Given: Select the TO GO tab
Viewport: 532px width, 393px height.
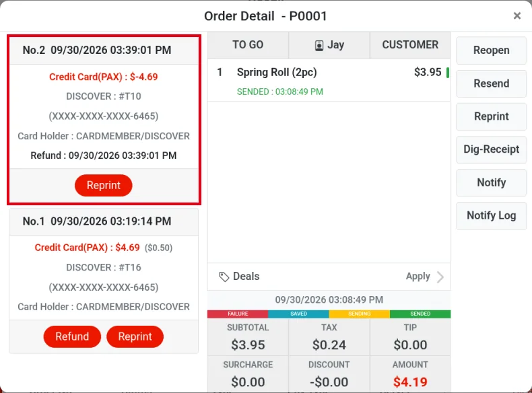Looking at the screenshot, I should (248, 45).
